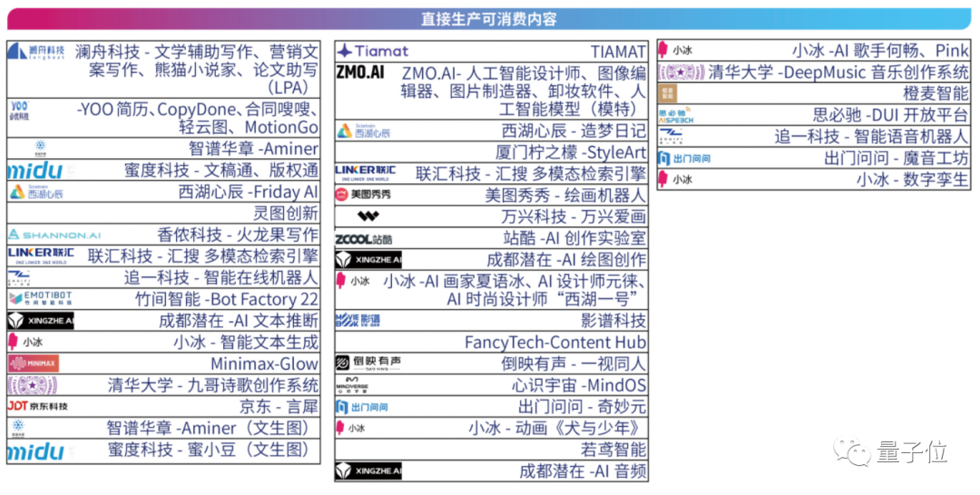Click Tsinghua emblem in 九歌诗歌创作系统 row
The height and width of the screenshot is (495, 980).
(33, 385)
